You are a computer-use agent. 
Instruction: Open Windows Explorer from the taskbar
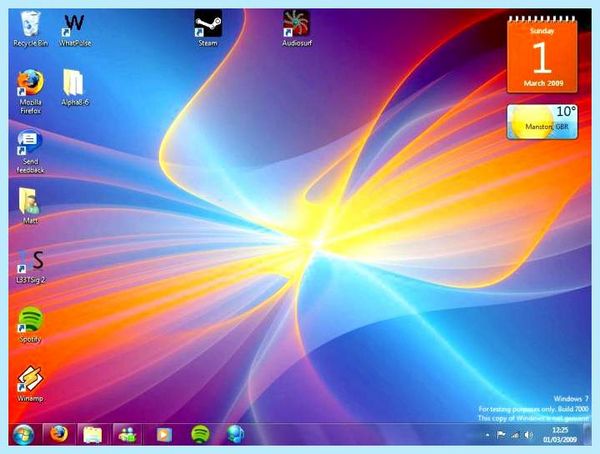[x=92, y=434]
